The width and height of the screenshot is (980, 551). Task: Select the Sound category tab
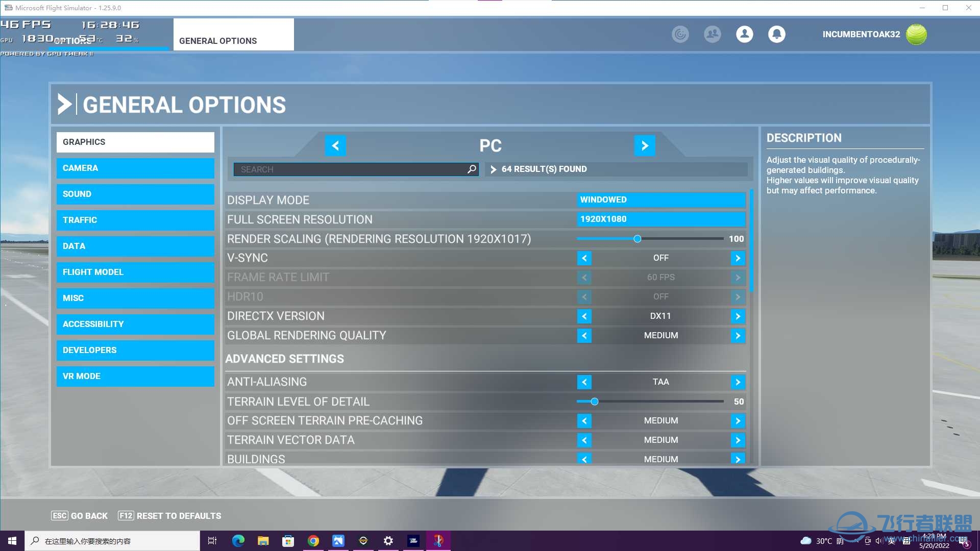(135, 194)
